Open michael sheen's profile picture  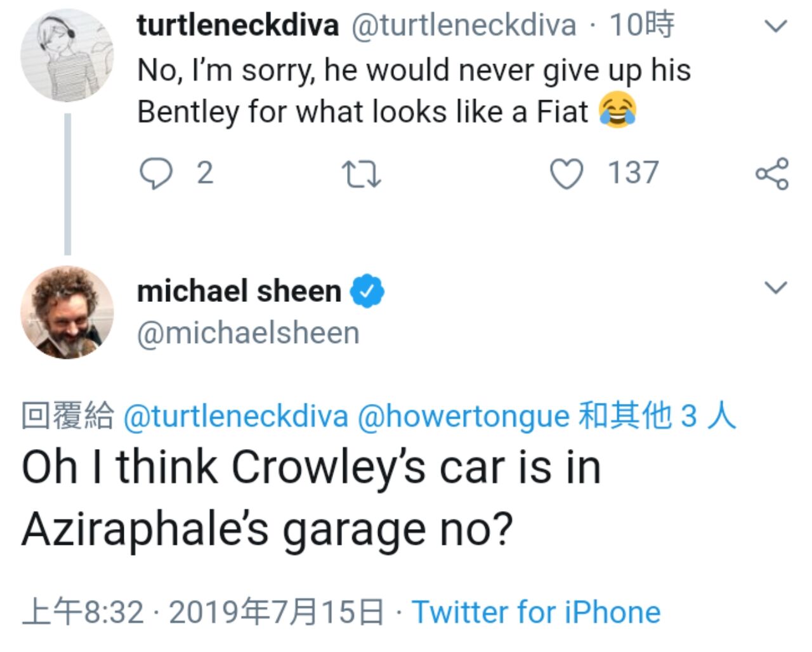click(x=67, y=312)
